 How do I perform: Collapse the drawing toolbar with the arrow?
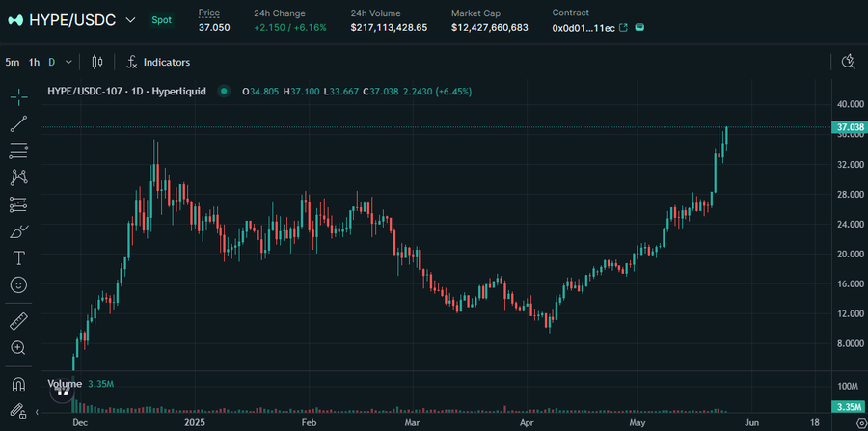[x=38, y=412]
